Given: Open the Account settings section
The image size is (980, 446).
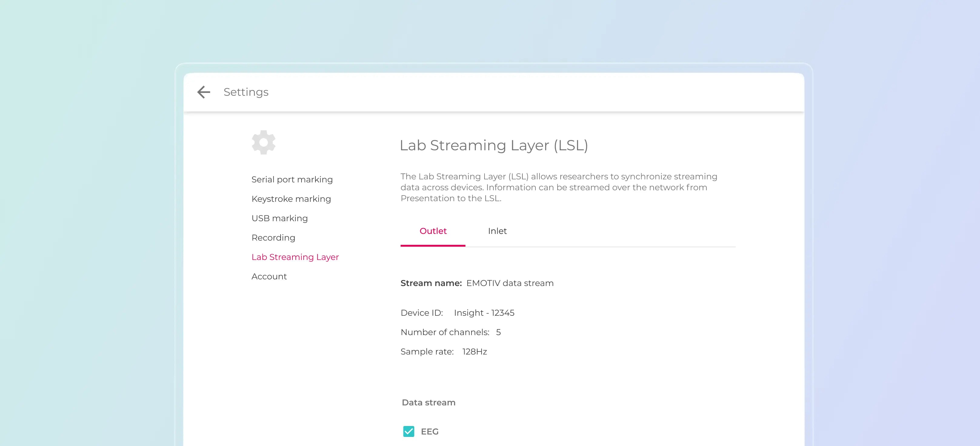Looking at the screenshot, I should 269,276.
